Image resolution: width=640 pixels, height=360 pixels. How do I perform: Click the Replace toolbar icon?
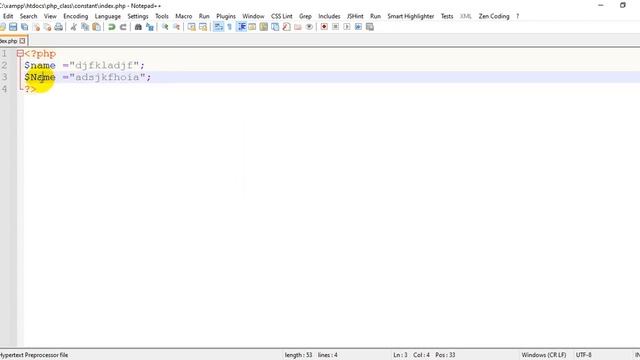[x=150, y=27]
